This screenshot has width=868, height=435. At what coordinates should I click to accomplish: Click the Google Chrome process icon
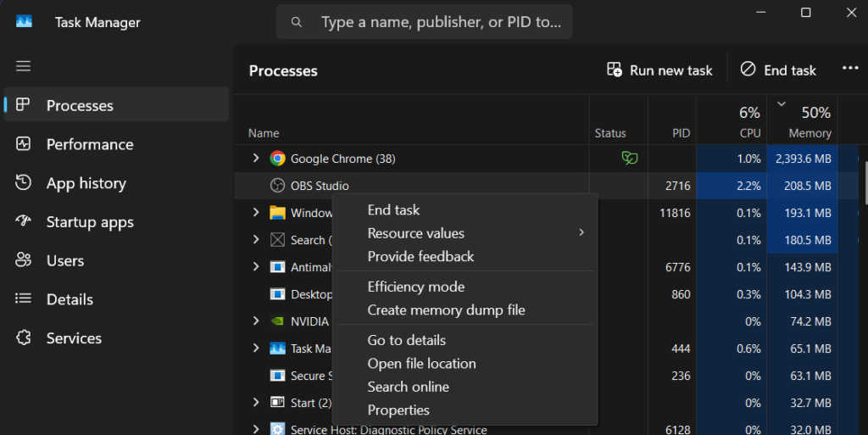277,159
